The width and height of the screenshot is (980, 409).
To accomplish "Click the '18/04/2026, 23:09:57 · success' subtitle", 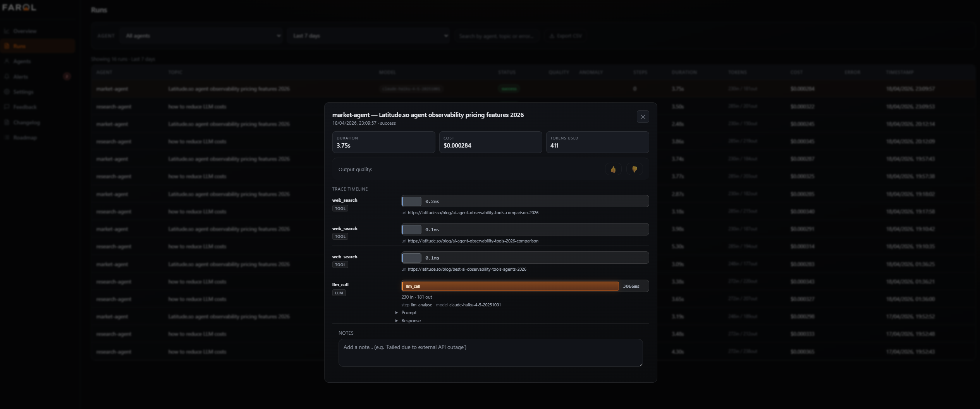I will tap(364, 123).
